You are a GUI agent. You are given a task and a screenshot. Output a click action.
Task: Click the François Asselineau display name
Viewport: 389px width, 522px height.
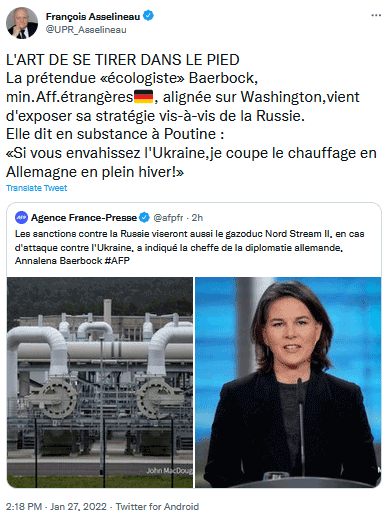pyautogui.click(x=93, y=16)
